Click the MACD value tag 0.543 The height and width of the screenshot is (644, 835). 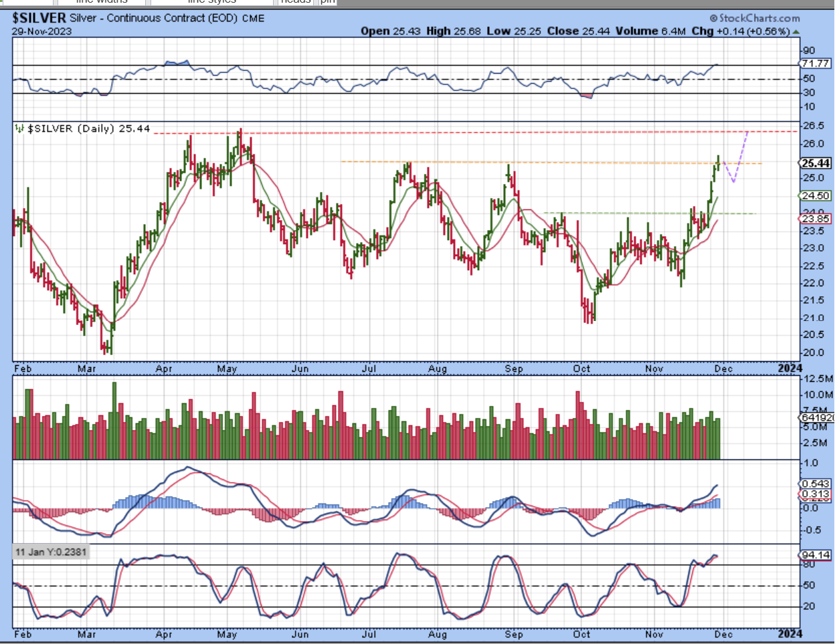click(816, 484)
